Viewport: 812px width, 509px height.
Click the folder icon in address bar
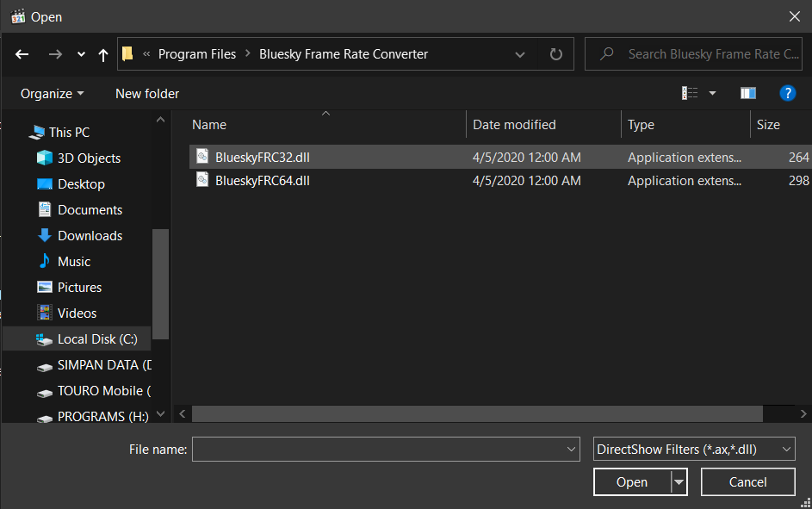coord(127,54)
